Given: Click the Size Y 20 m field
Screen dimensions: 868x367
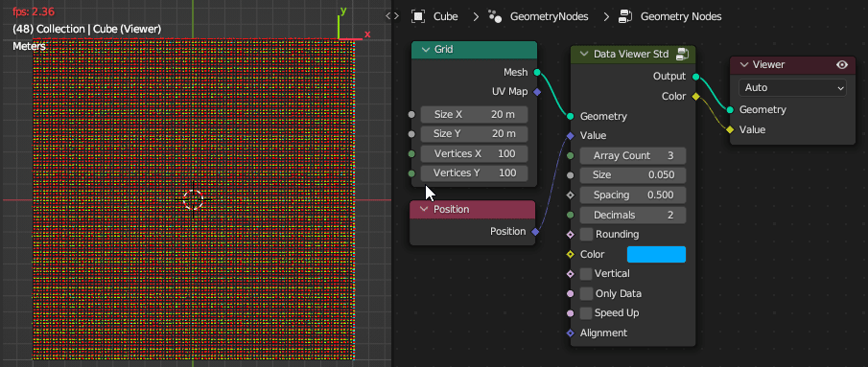Looking at the screenshot, I should click(474, 134).
